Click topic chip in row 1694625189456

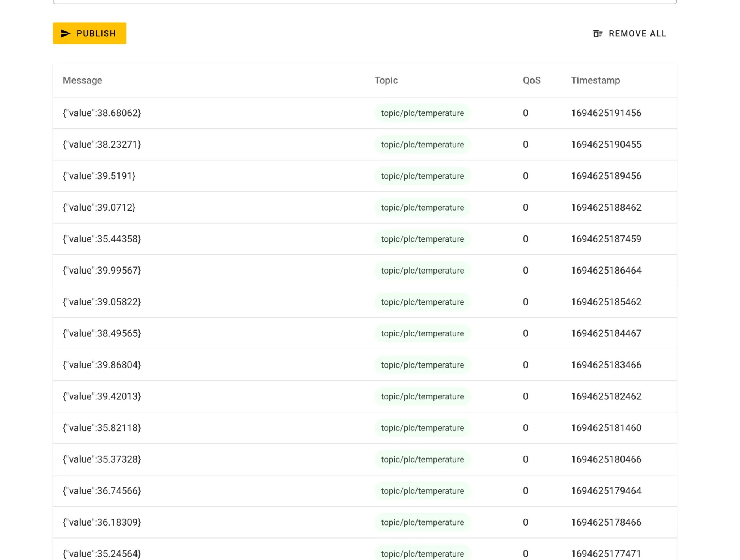point(422,176)
